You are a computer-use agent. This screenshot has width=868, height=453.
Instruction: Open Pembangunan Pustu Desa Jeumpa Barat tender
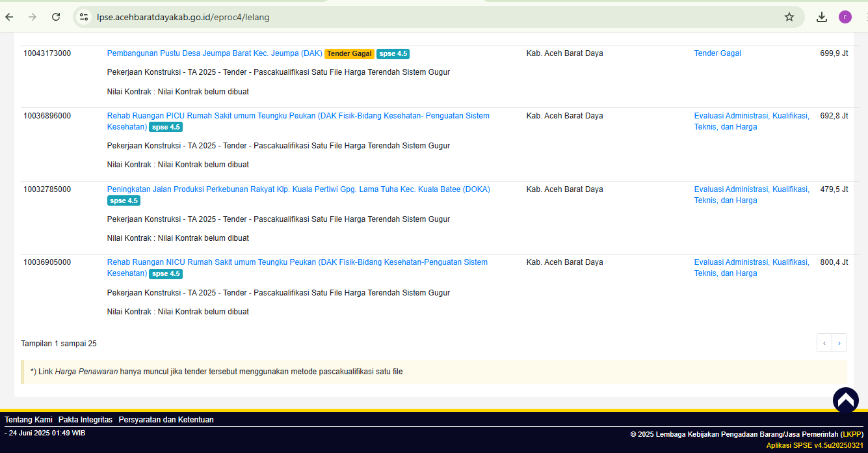(x=215, y=53)
